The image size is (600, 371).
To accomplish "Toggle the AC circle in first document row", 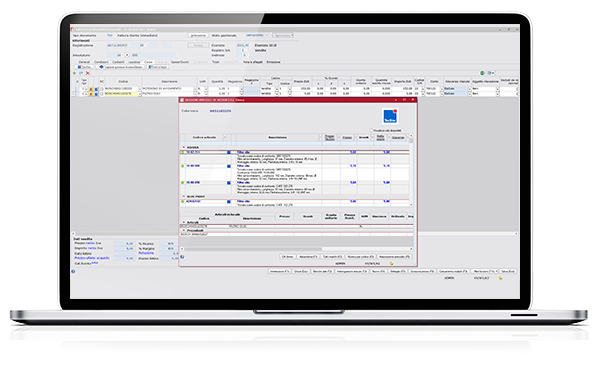I will click(102, 89).
